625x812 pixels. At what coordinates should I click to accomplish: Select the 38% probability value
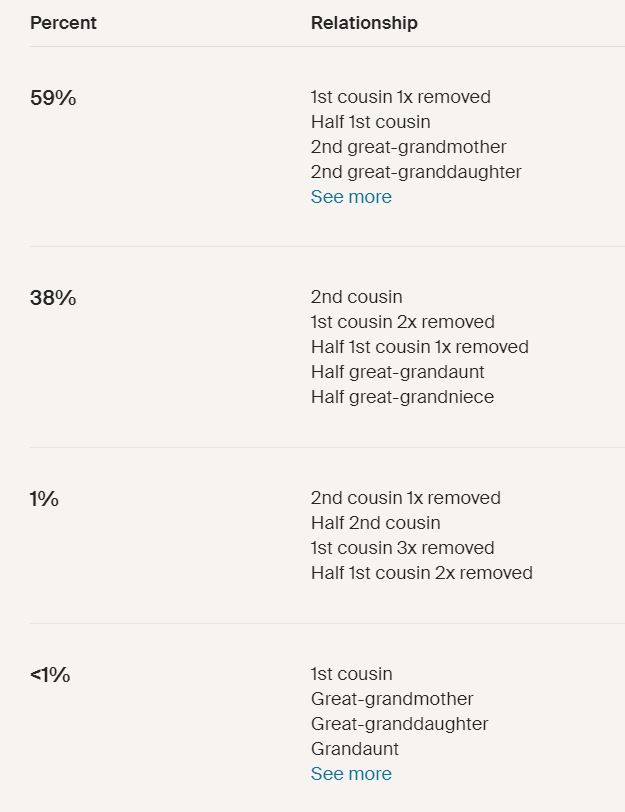pyautogui.click(x=53, y=298)
